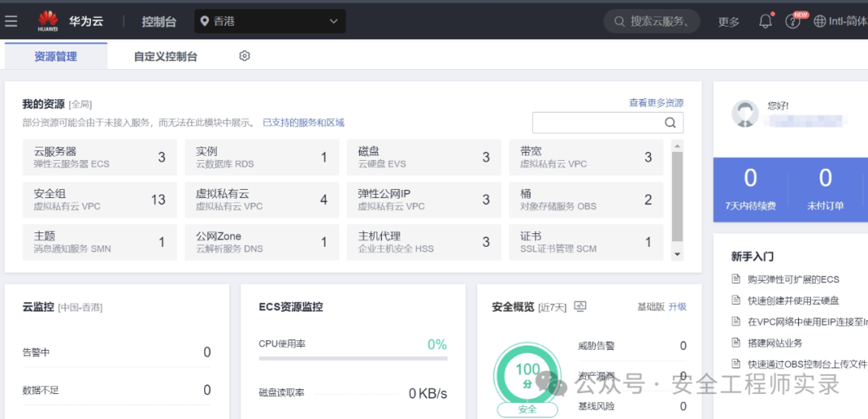Open the 证书 SSL证书管理 card

[x=586, y=242]
